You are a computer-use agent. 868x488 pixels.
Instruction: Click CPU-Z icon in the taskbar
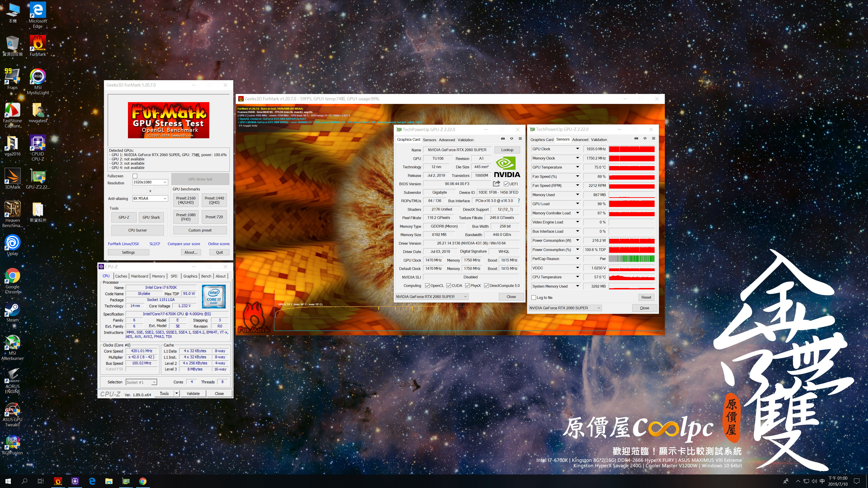pyautogui.click(x=75, y=481)
